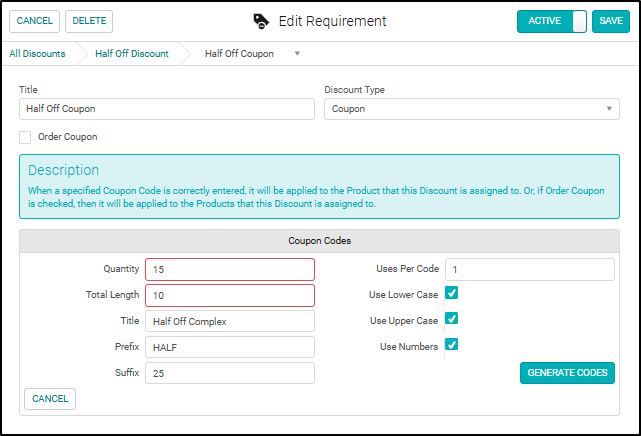Open Half Off Discount breadcrumb
Viewport: 641px width, 436px height.
(132, 54)
